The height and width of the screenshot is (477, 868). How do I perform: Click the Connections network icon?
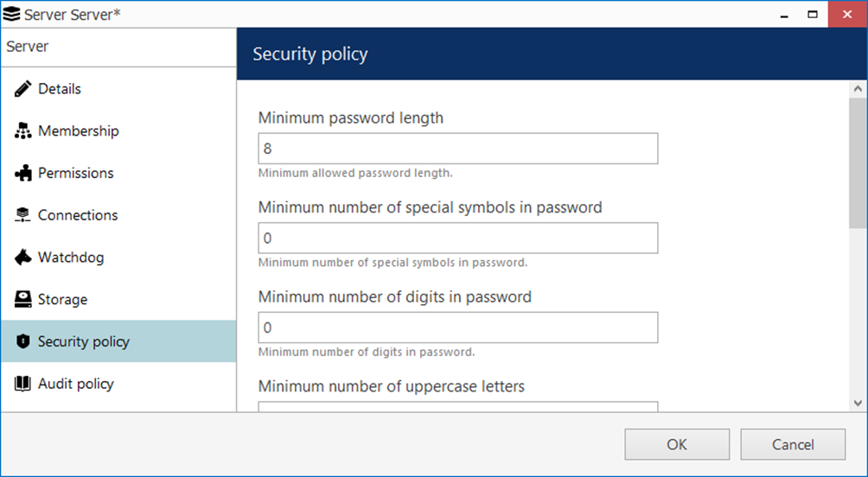tap(23, 215)
